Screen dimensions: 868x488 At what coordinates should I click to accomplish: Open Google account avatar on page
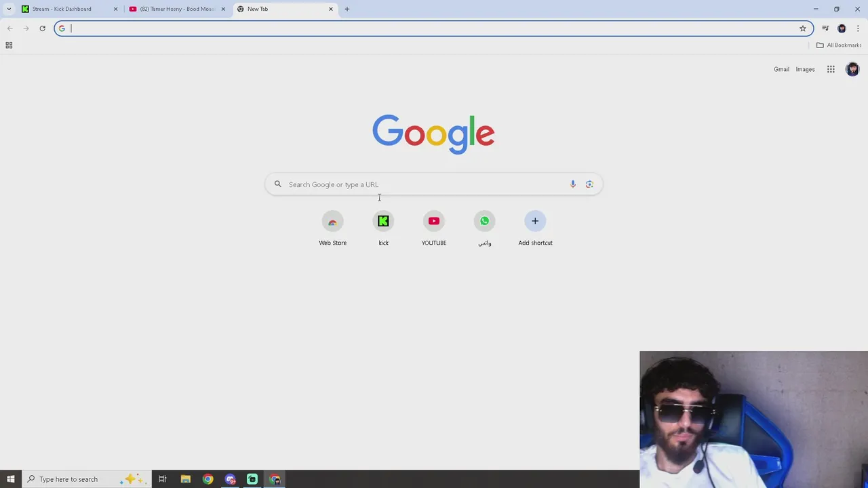(x=852, y=69)
